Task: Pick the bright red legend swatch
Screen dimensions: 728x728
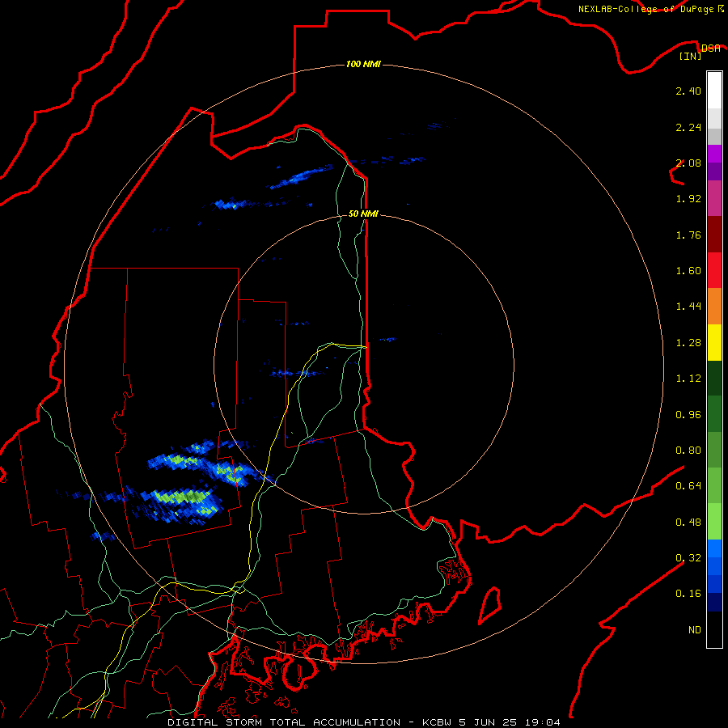Action: click(714, 270)
